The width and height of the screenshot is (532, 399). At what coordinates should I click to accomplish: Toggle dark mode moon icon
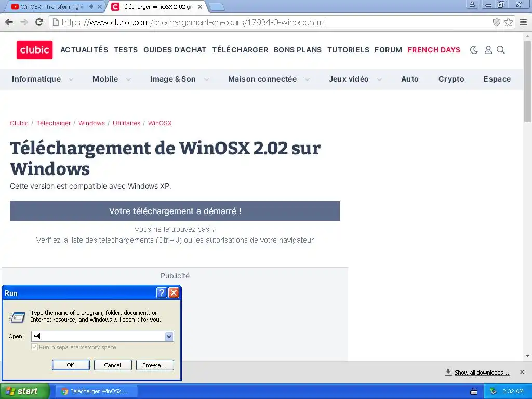coord(474,50)
